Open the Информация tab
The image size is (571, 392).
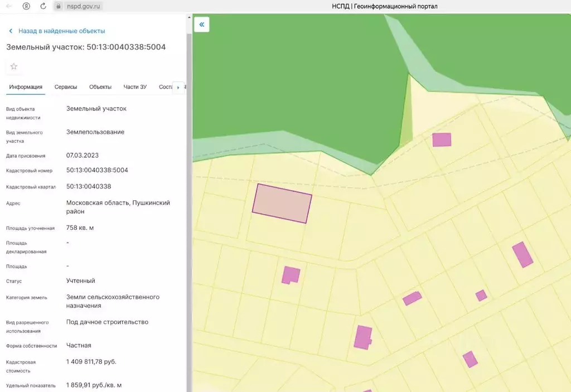[x=26, y=86]
